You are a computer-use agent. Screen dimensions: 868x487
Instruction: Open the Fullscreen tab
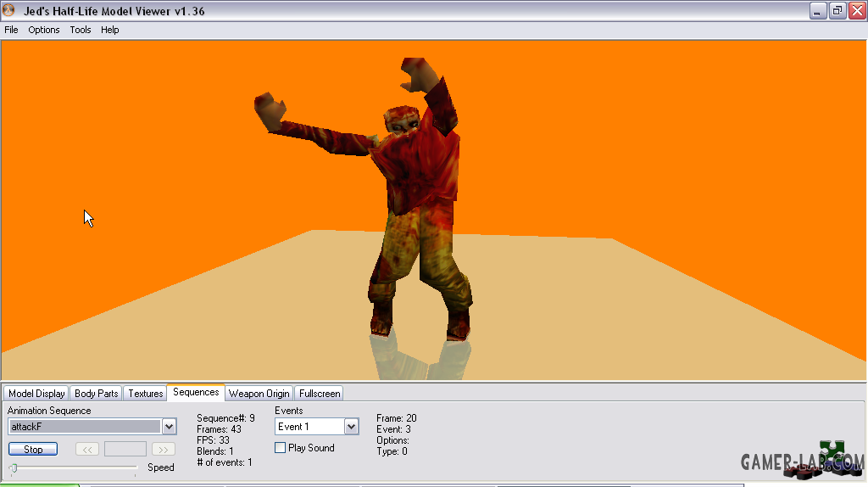click(320, 394)
